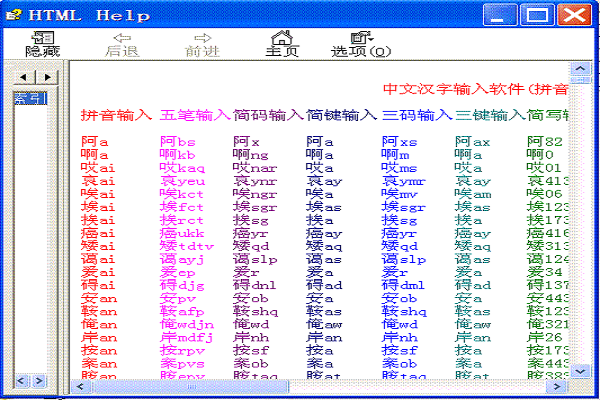Click entry 阿x in 简码 column

(246, 142)
